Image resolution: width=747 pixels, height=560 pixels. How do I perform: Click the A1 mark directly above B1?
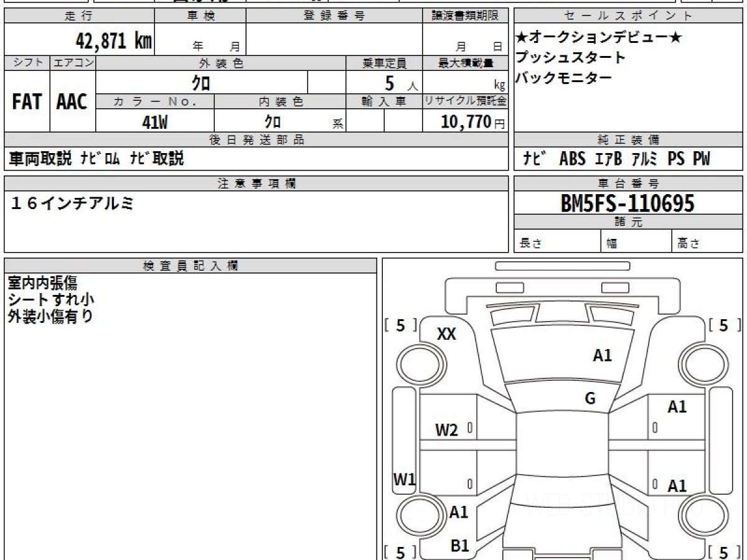tap(459, 512)
